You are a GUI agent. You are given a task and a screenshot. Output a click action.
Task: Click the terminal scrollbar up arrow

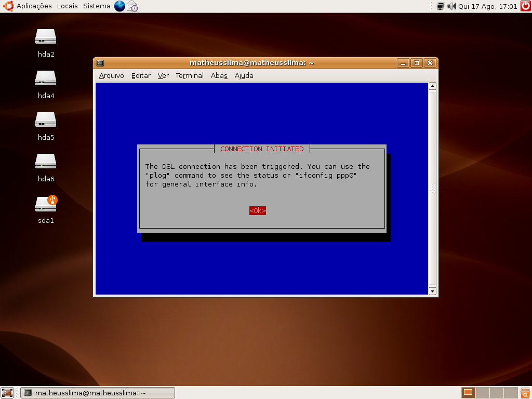432,86
